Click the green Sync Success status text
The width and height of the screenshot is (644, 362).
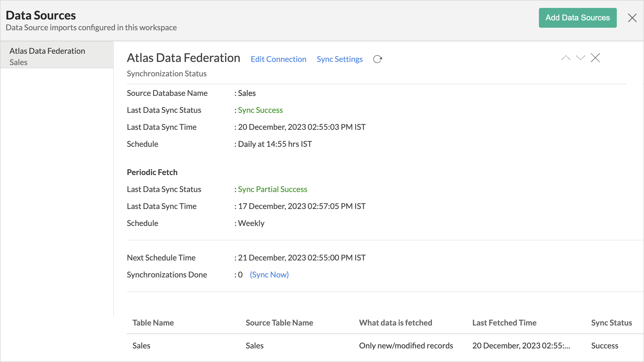(260, 110)
